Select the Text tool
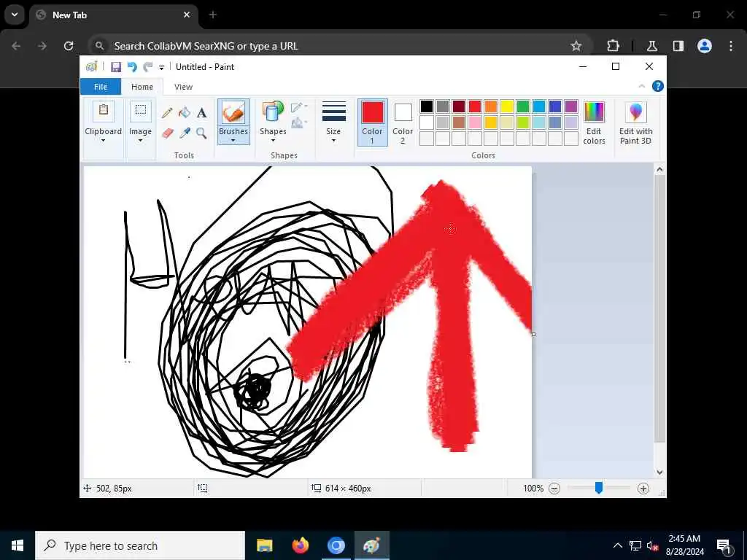Screen dimensions: 747x560 (x=201, y=113)
